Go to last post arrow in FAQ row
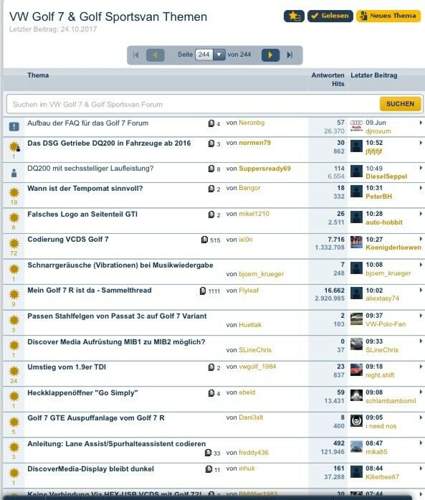Screen dimensions: 425x500 421,123
